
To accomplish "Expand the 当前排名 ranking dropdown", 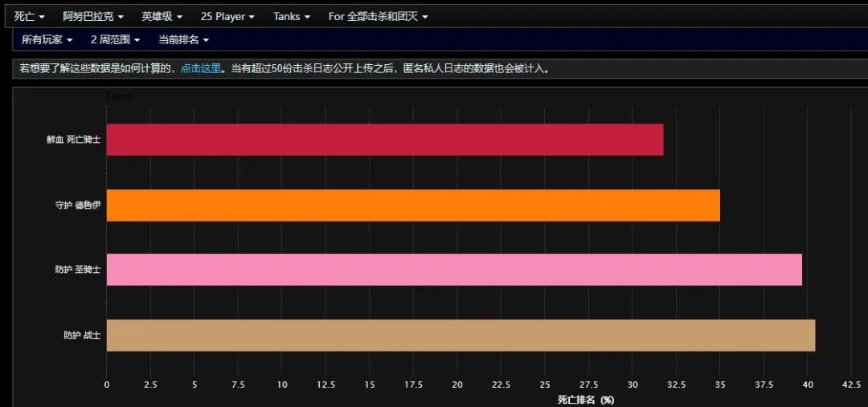I will (183, 40).
